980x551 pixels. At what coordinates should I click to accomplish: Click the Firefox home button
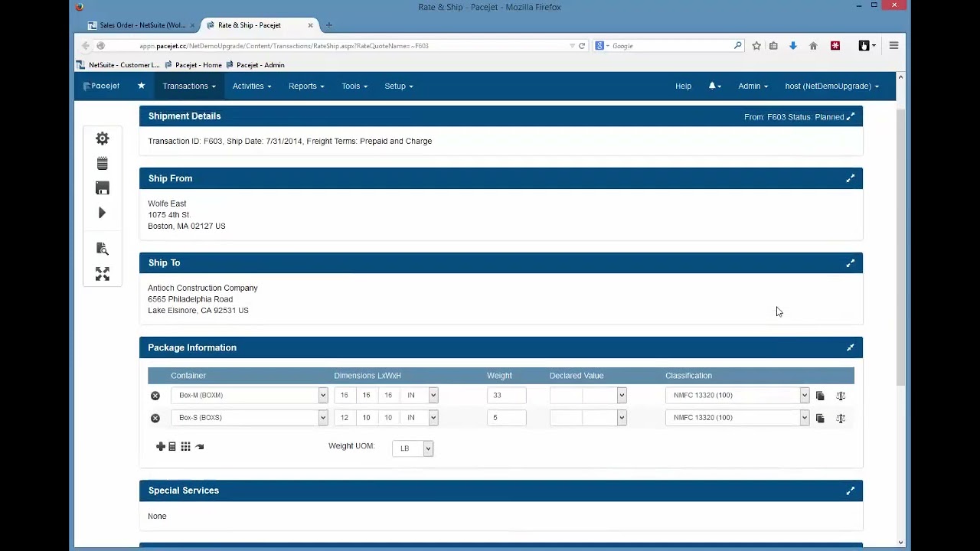[813, 46]
